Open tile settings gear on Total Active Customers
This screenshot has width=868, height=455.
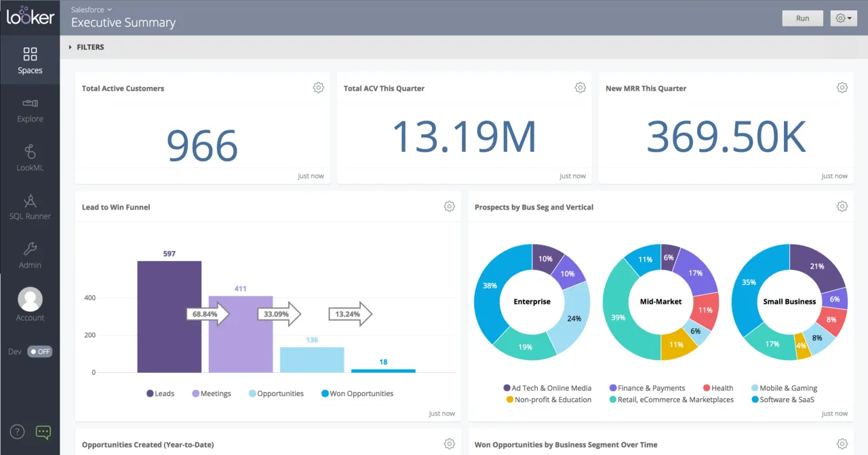pyautogui.click(x=318, y=87)
